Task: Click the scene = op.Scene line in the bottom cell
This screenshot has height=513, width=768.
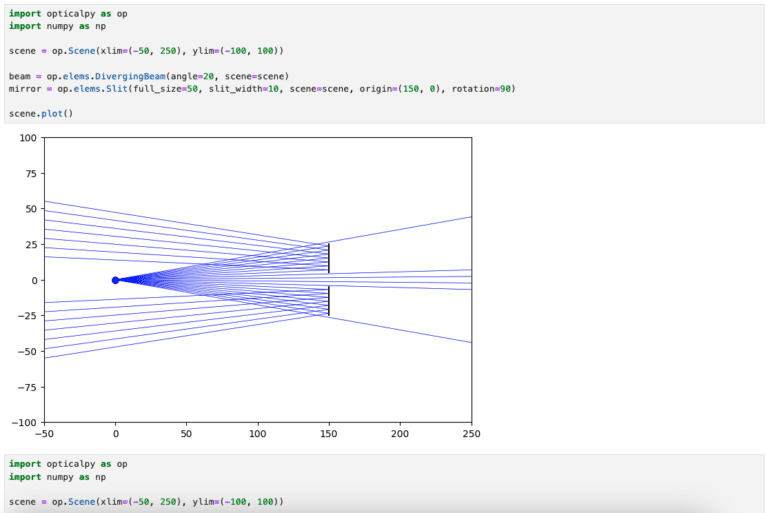Action: click(146, 500)
